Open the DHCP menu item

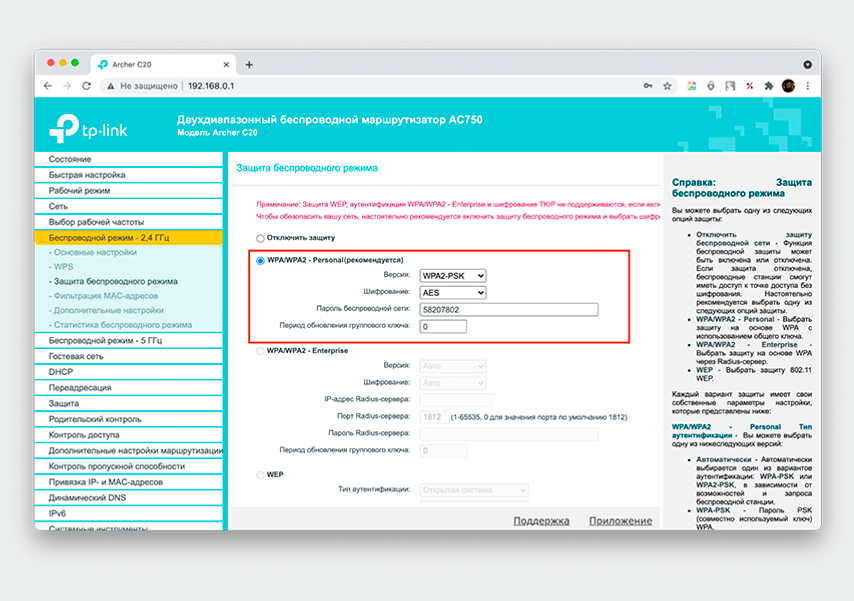[129, 372]
